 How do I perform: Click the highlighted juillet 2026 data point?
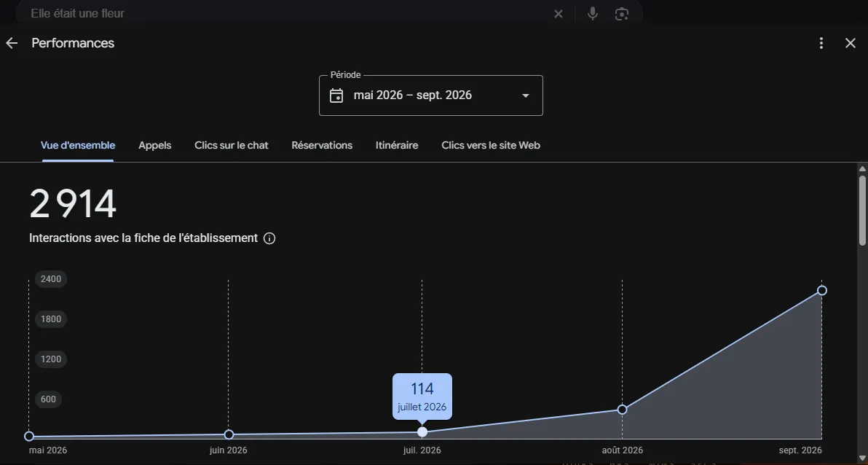(x=422, y=431)
